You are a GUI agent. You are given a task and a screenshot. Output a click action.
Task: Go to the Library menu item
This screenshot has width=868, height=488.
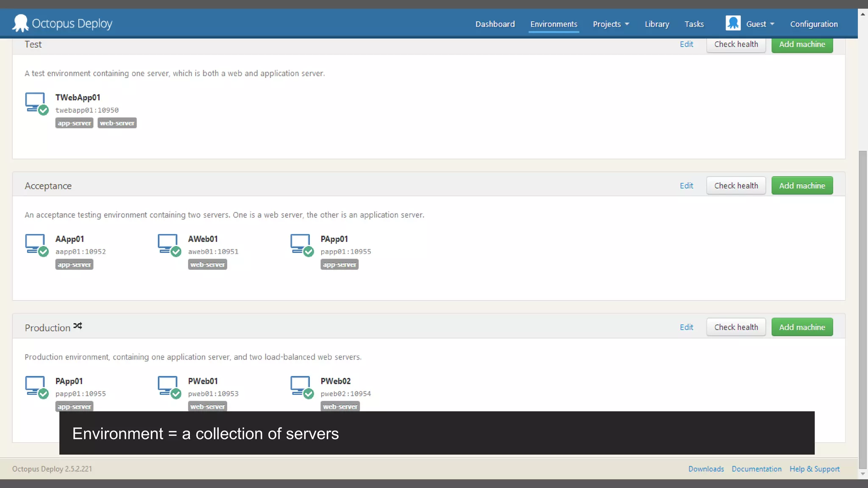(657, 24)
